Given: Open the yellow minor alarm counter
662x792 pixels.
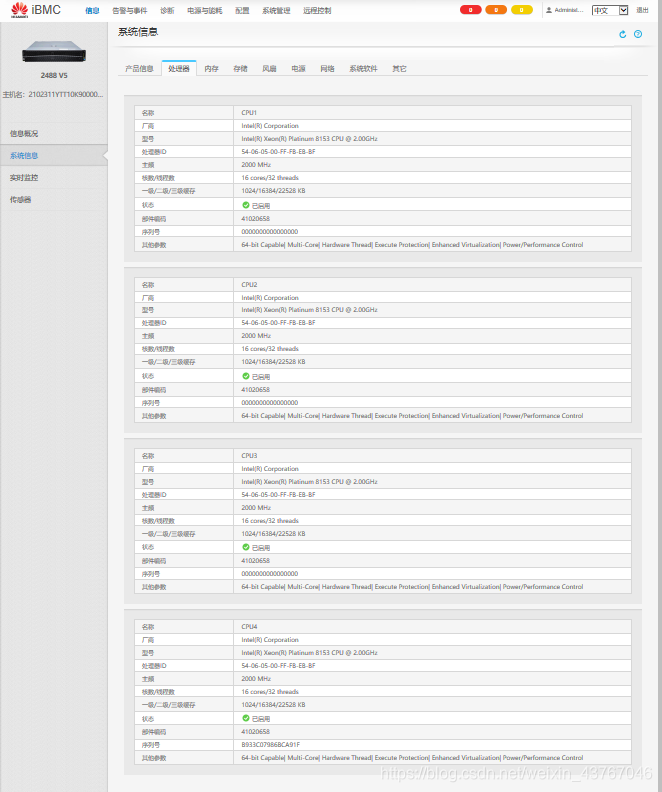Looking at the screenshot, I should [x=522, y=10].
